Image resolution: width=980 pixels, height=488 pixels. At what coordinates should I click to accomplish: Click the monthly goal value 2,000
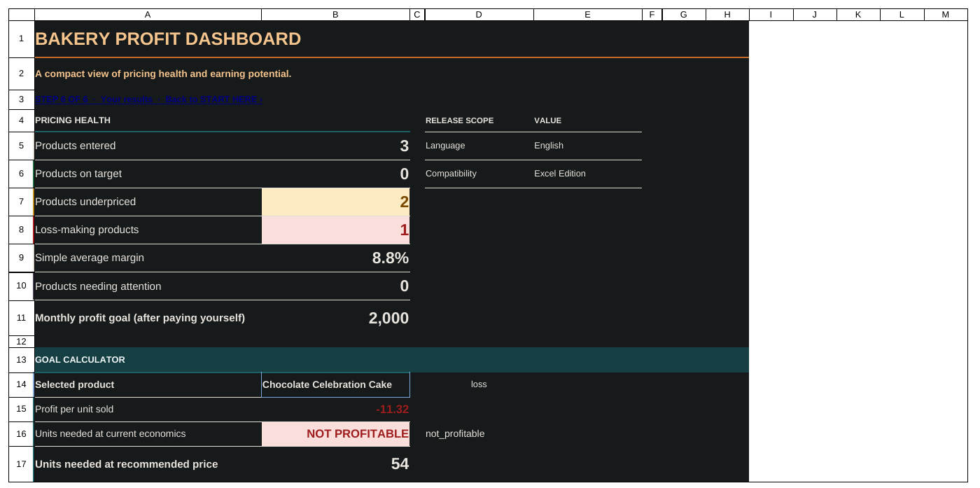335,318
